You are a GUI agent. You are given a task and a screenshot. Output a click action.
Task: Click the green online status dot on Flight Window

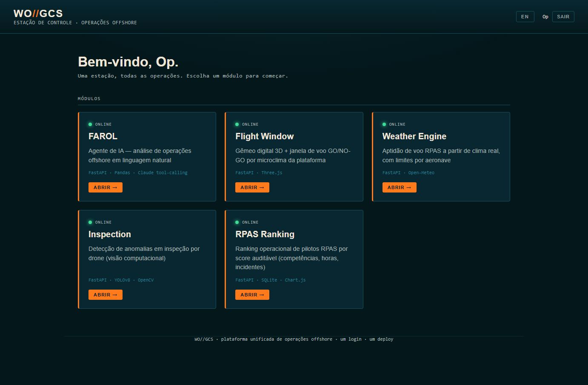coord(237,124)
